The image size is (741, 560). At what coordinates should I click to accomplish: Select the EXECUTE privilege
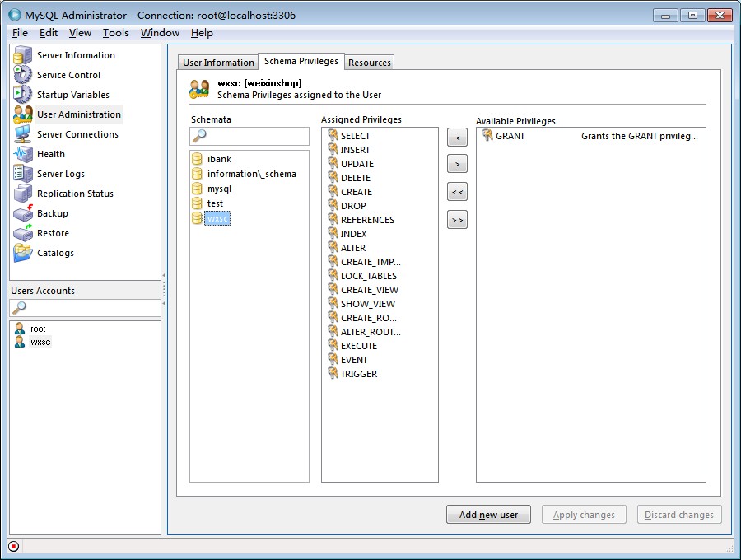pyautogui.click(x=359, y=345)
